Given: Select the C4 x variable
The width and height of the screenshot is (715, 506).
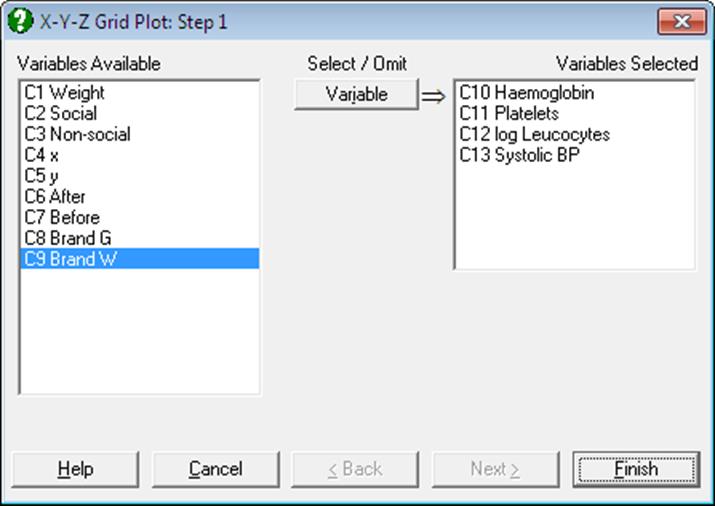Looking at the screenshot, I should click(x=140, y=155).
